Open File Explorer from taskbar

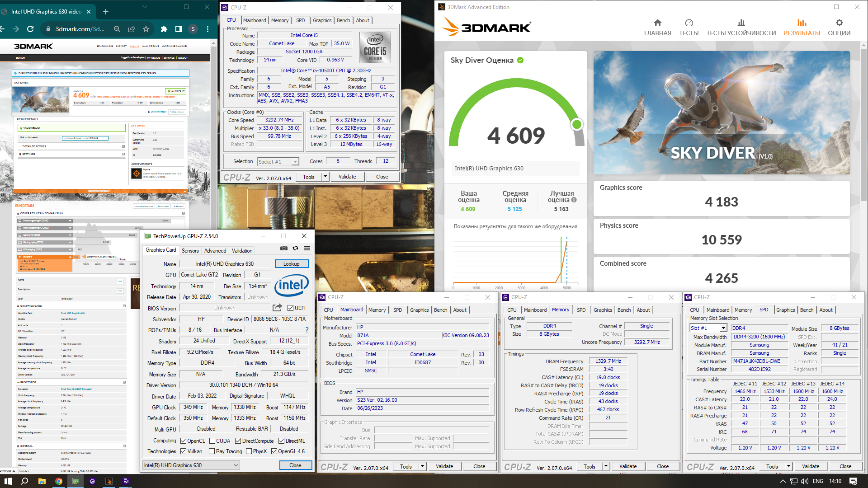pyautogui.click(x=42, y=481)
